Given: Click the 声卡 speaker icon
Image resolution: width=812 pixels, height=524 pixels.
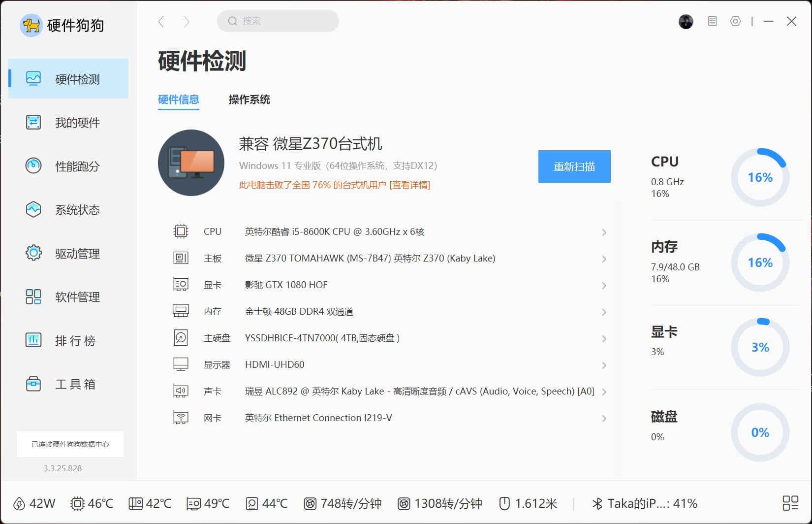Looking at the screenshot, I should click(x=181, y=391).
